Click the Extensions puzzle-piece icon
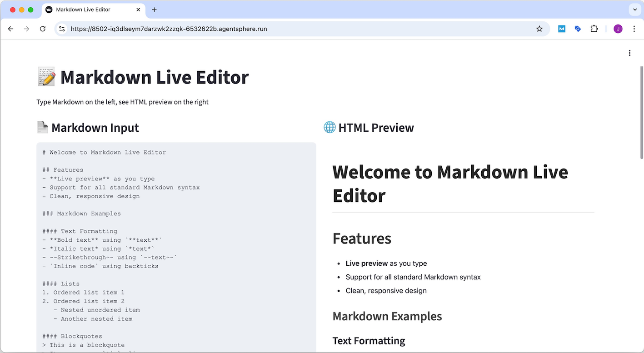 pos(594,29)
